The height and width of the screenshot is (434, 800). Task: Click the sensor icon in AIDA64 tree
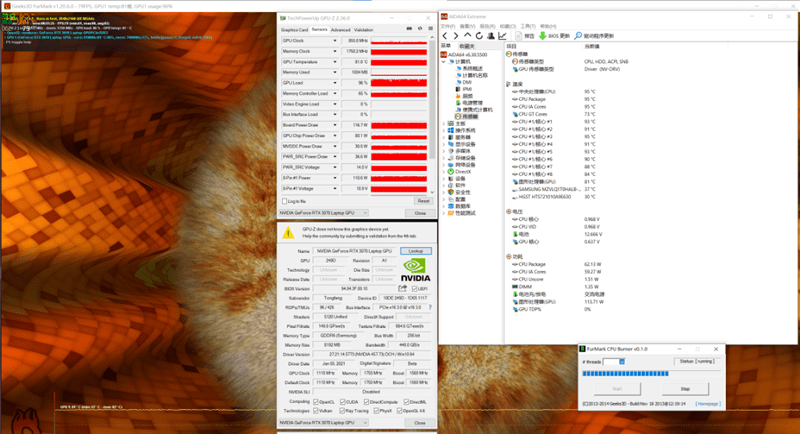tap(458, 117)
